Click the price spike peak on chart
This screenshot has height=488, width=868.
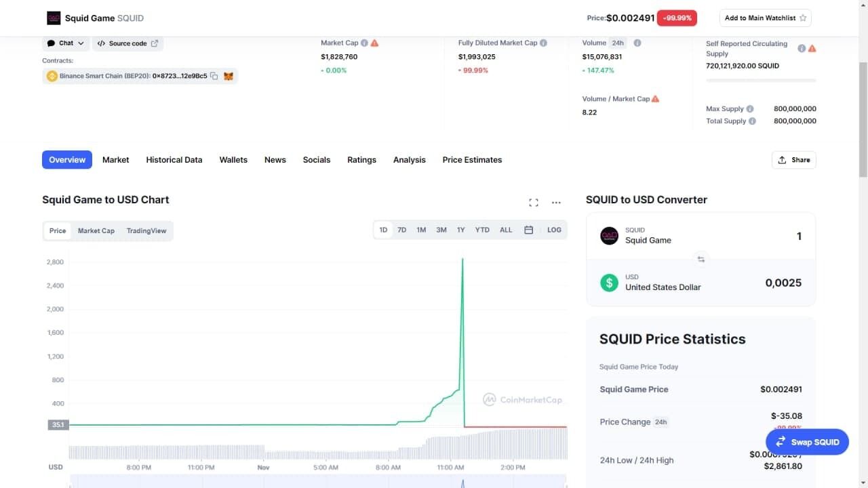point(462,259)
